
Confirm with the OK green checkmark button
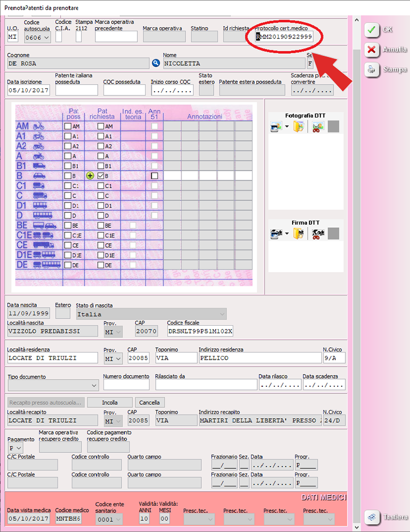point(372,30)
